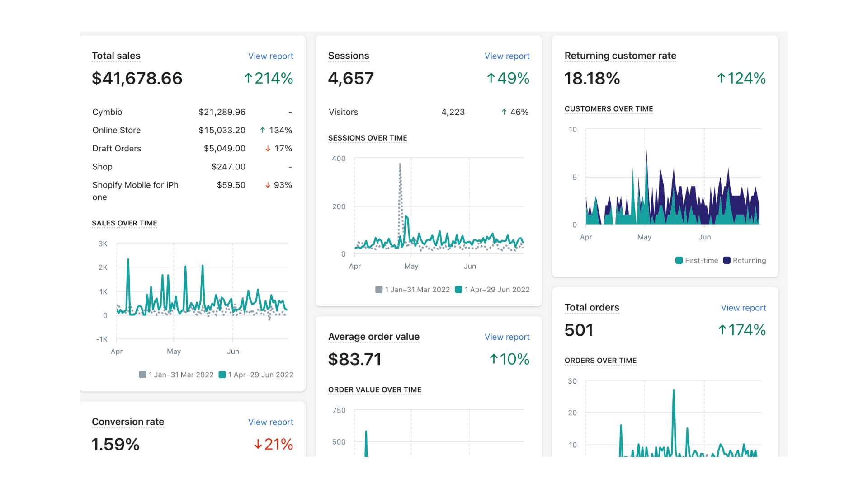
Task: Click the 21% conversion rate decrease indicator
Action: click(x=274, y=445)
